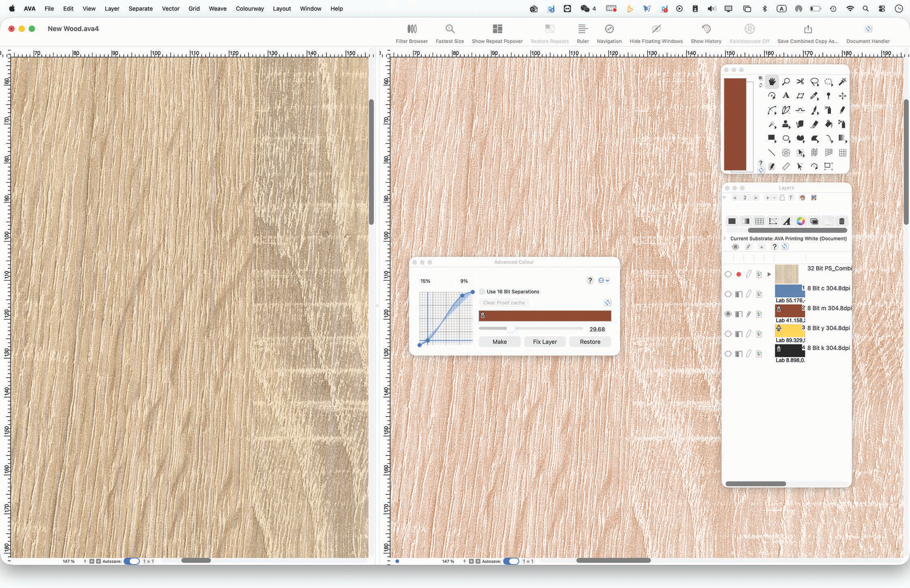Toggle visibility of the 8 Bit c layer

pyautogui.click(x=728, y=294)
